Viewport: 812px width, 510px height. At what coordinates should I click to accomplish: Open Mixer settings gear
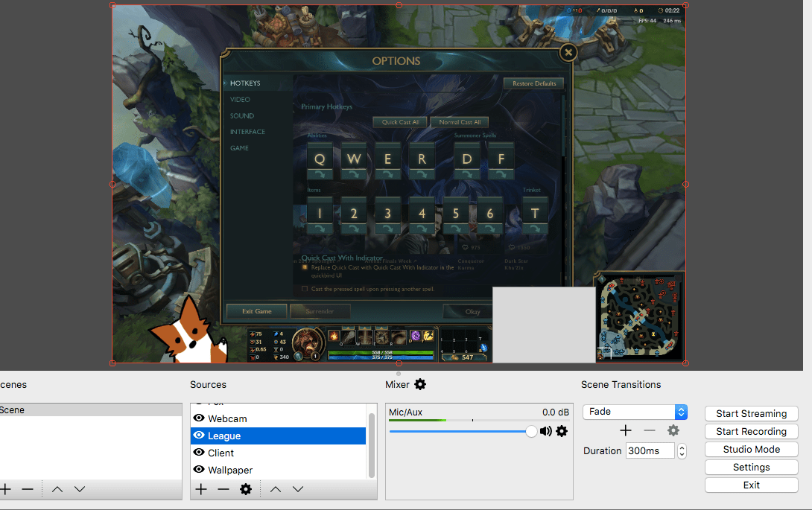[x=420, y=384]
